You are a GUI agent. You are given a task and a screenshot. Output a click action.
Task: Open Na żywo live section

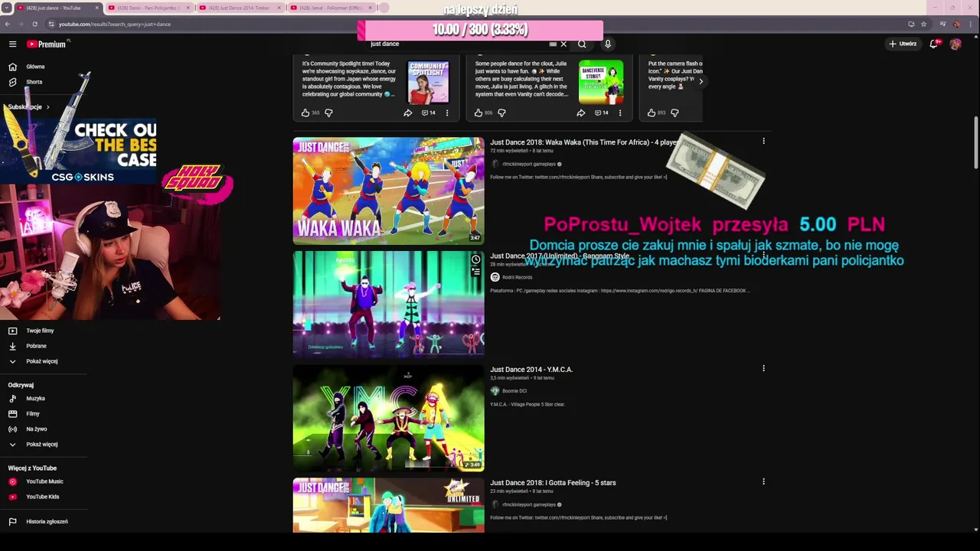[36, 429]
